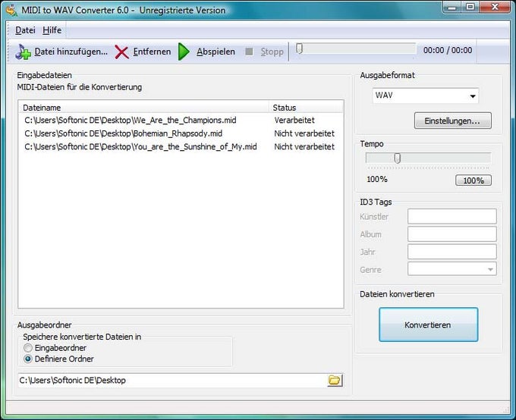Open the Hilfe menu

pyautogui.click(x=52, y=30)
